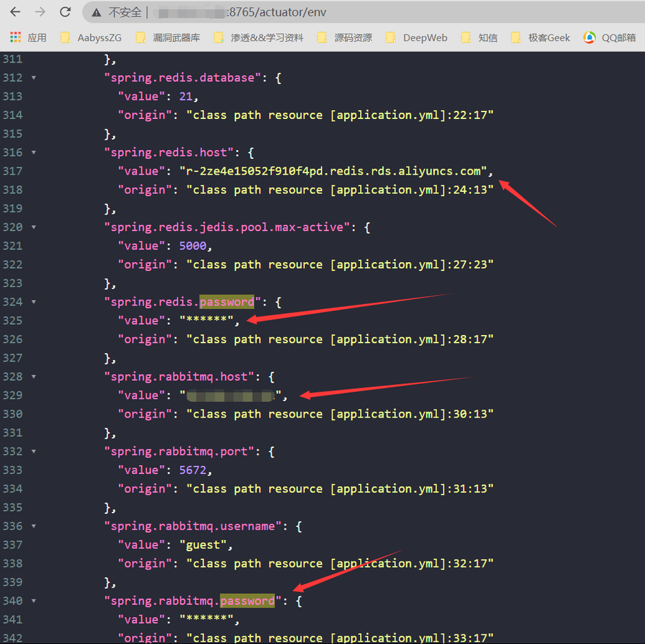Click origin text ending 27:23
The width and height of the screenshot is (645, 644).
click(x=340, y=264)
